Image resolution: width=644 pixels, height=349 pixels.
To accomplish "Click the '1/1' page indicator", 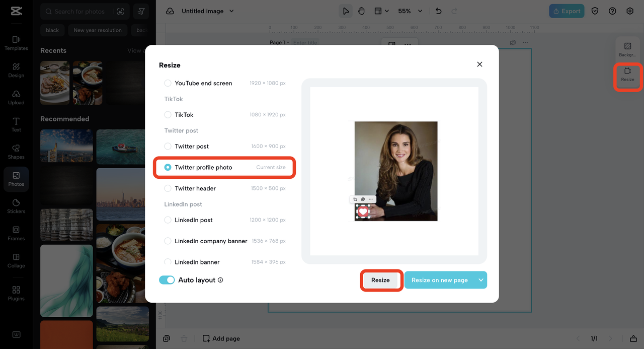I will pyautogui.click(x=594, y=338).
